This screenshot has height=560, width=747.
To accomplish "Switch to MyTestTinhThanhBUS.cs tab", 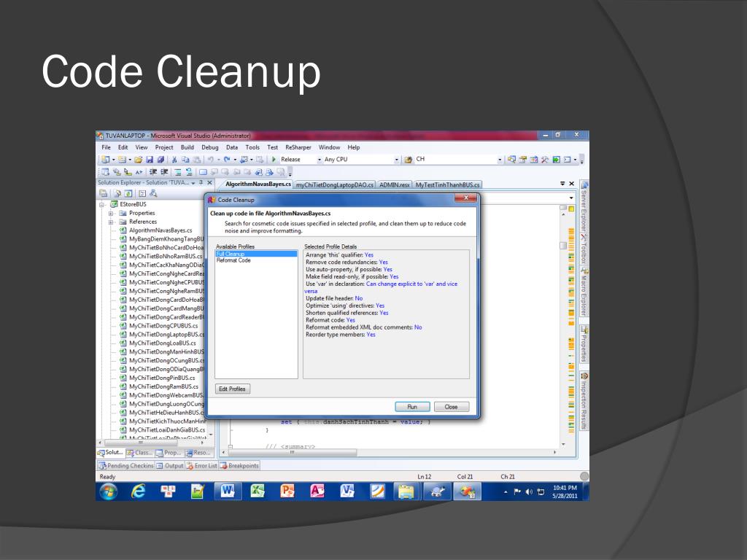I will (x=447, y=184).
